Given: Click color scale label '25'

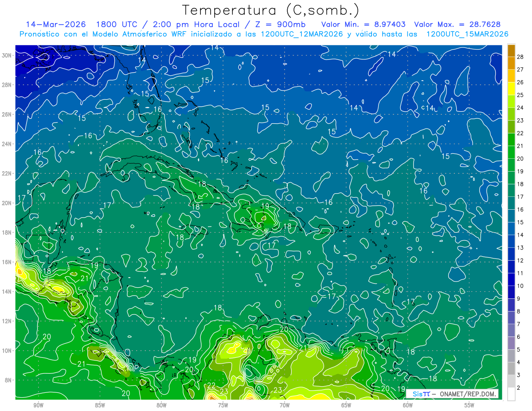Looking at the screenshot, I should tap(520, 95).
